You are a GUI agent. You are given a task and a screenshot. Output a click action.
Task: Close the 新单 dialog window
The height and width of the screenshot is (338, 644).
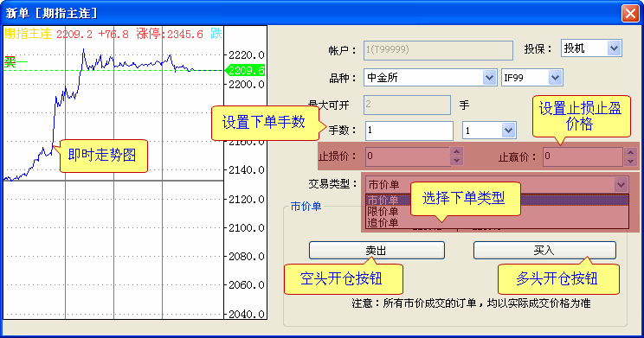630,14
